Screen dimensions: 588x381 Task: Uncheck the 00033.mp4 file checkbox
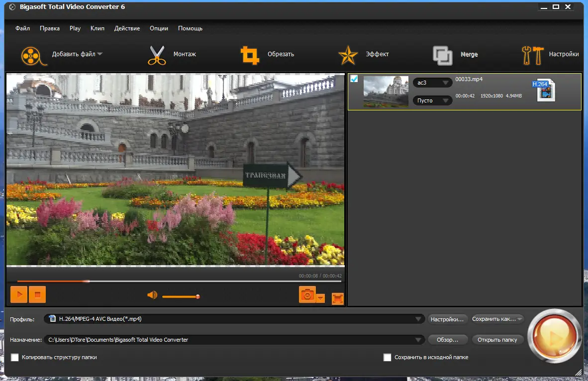click(354, 79)
